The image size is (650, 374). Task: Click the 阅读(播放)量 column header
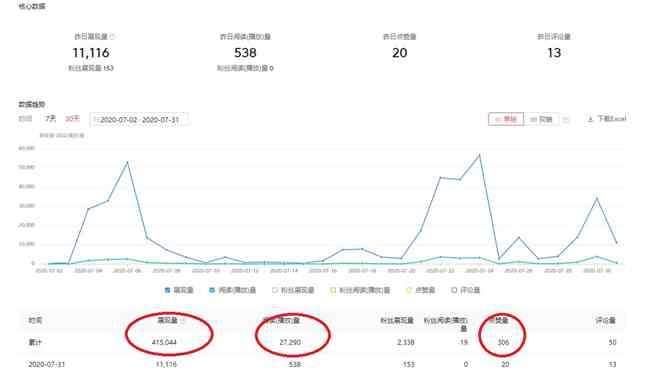coord(281,321)
